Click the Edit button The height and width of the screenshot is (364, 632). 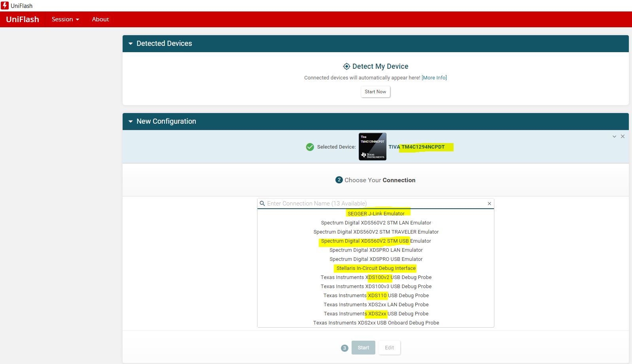(x=390, y=348)
